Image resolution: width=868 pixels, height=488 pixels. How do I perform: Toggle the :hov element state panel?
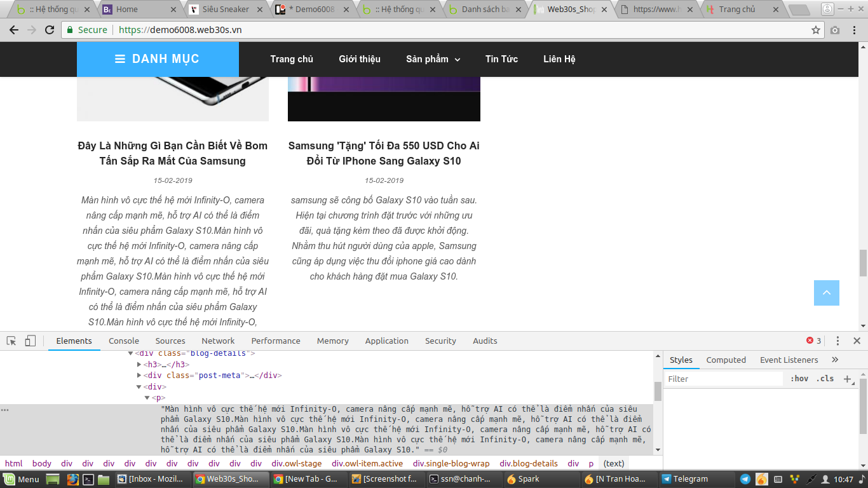[x=799, y=379]
